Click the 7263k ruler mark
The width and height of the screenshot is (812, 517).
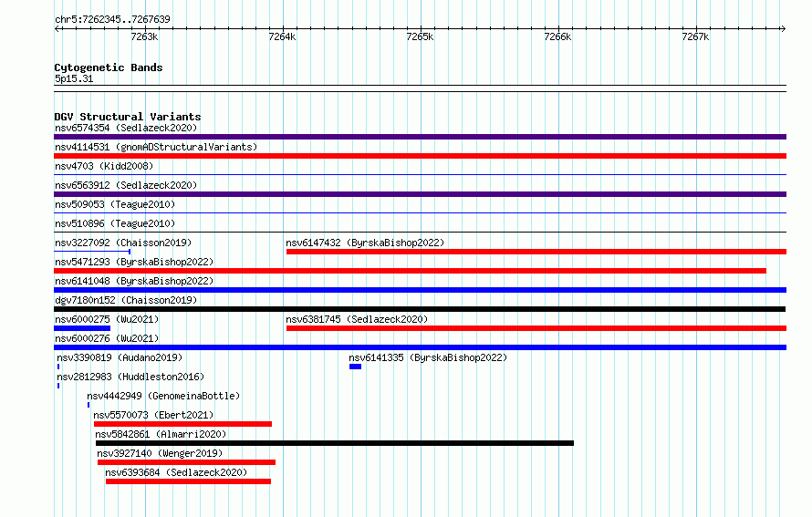(144, 36)
